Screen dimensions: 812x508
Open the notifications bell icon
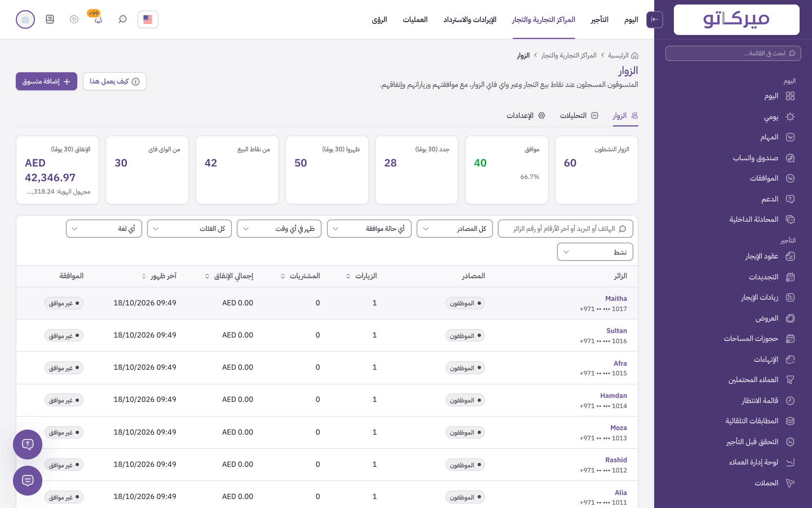[x=98, y=19]
